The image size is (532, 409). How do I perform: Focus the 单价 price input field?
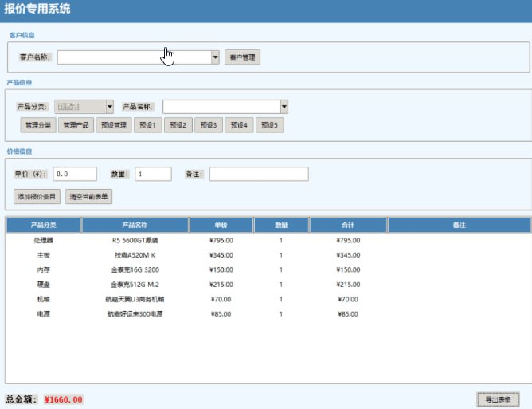coord(74,174)
